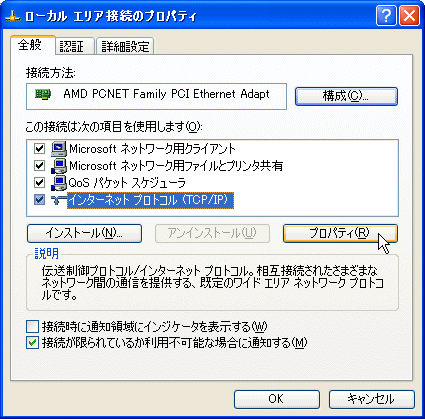Click the 構成(C)... button

click(x=346, y=96)
